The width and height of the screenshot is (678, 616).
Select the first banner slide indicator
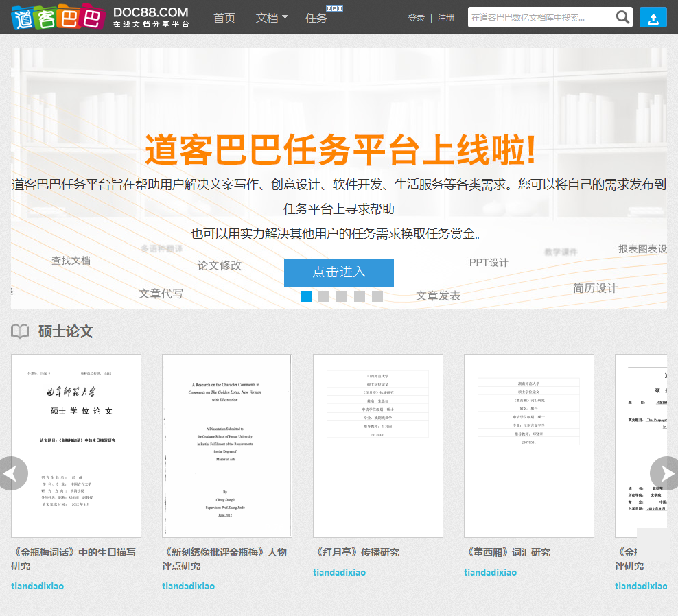pyautogui.click(x=305, y=296)
